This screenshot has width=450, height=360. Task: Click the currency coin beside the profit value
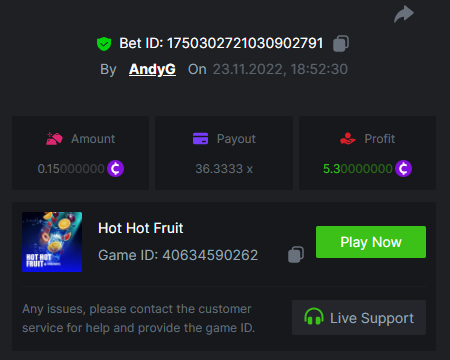[403, 168]
